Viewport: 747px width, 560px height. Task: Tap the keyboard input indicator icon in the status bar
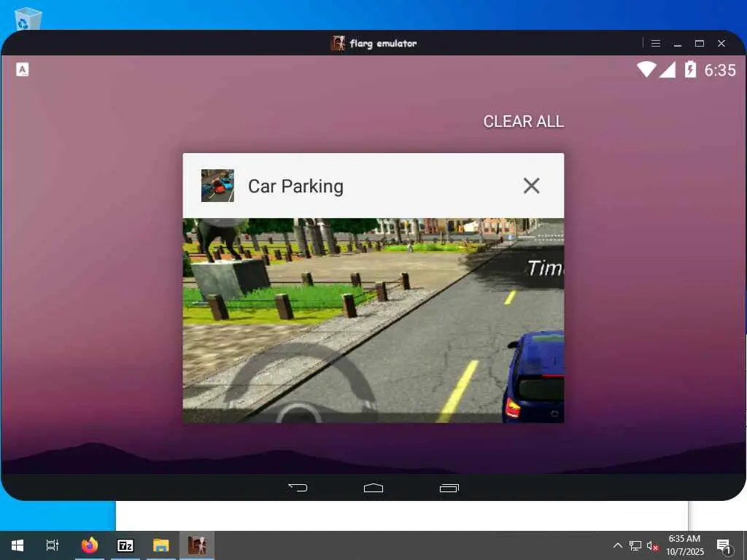[23, 69]
